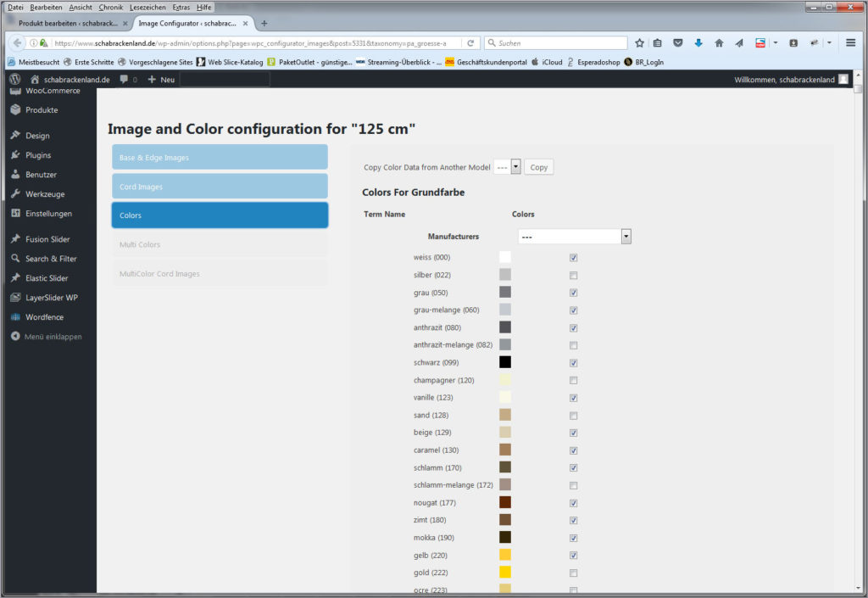868x598 pixels.
Task: Click the Suchen search field
Action: (x=556, y=42)
